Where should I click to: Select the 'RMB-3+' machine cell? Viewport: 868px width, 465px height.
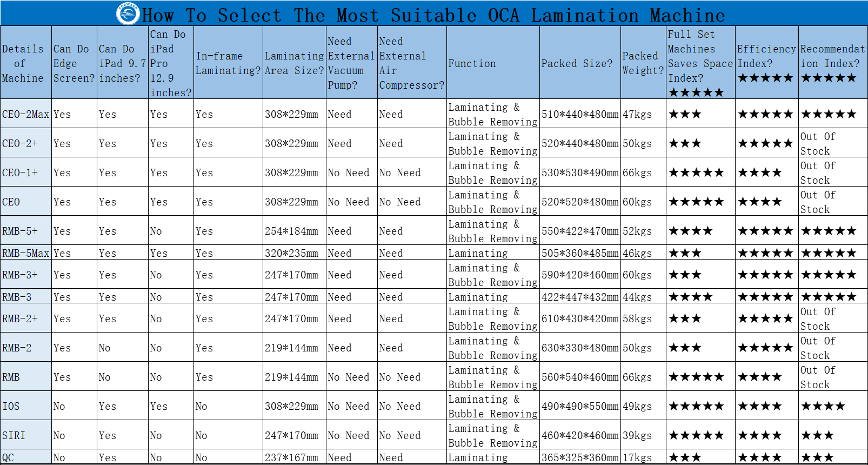click(x=26, y=275)
